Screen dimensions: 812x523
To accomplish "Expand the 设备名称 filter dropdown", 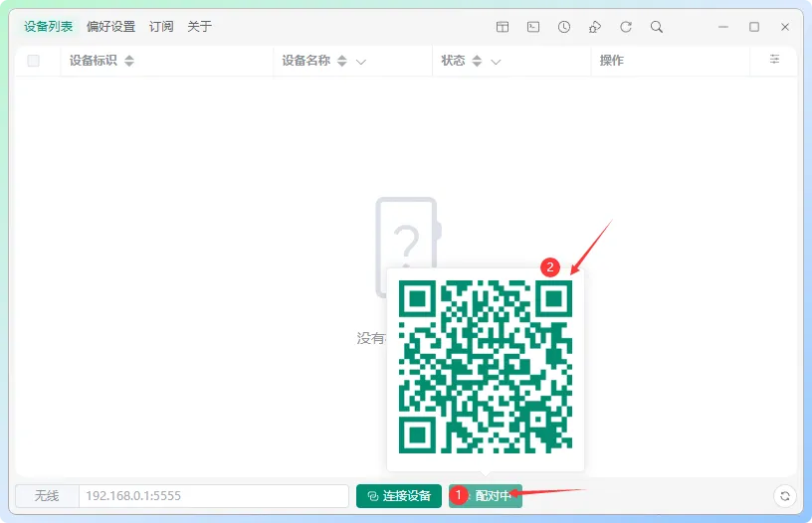I will [x=361, y=62].
